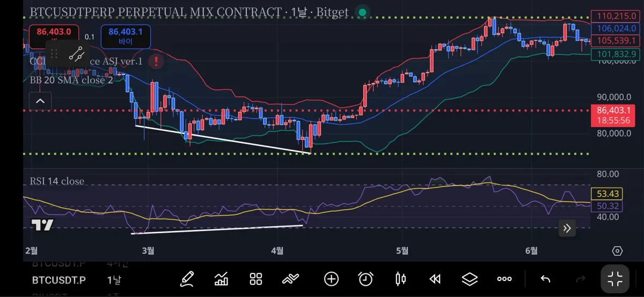The height and width of the screenshot is (297, 644).
Task: Select the lower yellow-green dotted horizontal line
Action: [x=306, y=154]
